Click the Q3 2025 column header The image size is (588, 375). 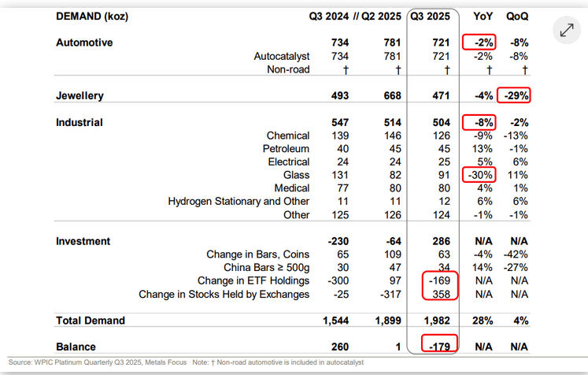click(x=432, y=16)
